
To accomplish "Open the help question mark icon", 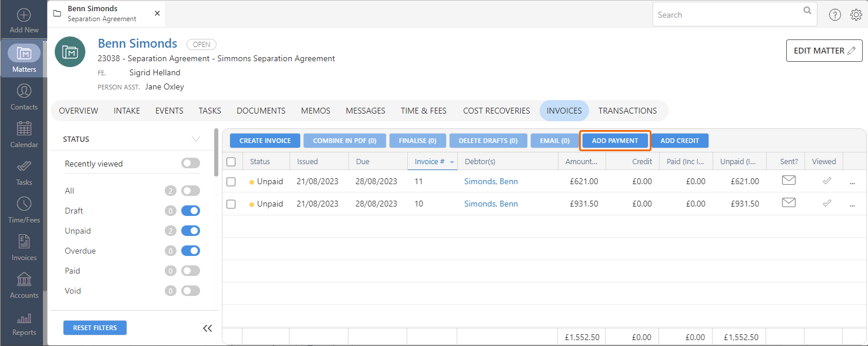I will point(835,15).
